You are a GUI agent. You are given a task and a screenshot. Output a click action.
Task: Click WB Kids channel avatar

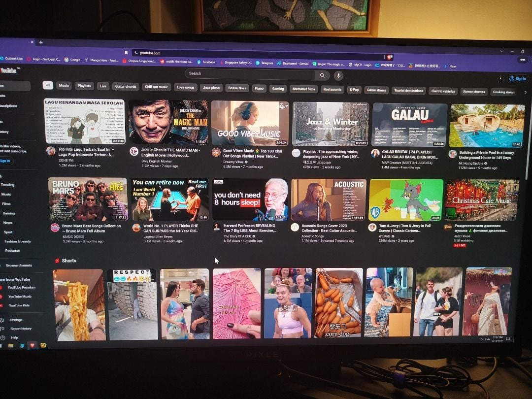[372, 227]
